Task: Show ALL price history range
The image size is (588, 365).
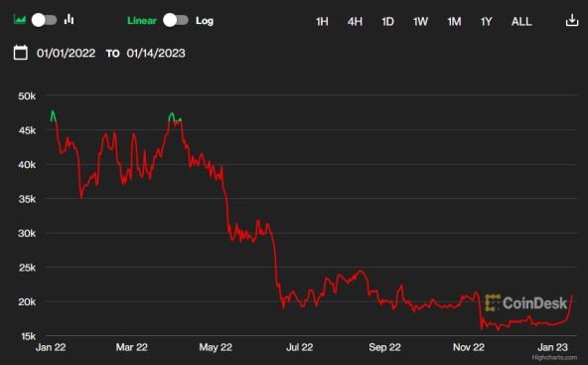Action: (521, 22)
